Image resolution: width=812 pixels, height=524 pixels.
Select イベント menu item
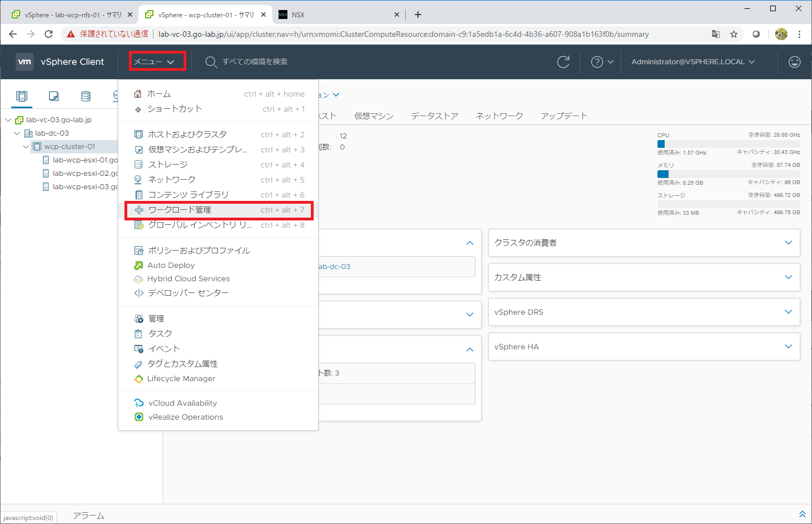coord(218,349)
